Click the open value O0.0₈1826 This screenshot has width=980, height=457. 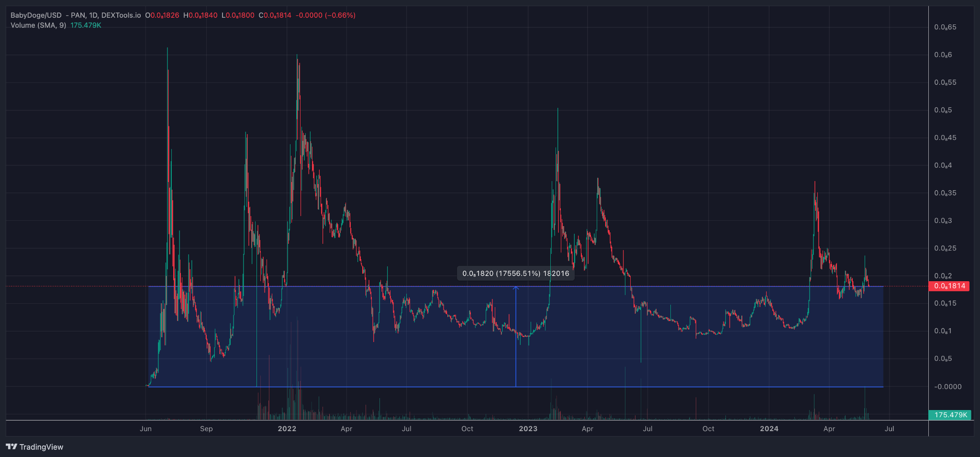click(x=162, y=15)
